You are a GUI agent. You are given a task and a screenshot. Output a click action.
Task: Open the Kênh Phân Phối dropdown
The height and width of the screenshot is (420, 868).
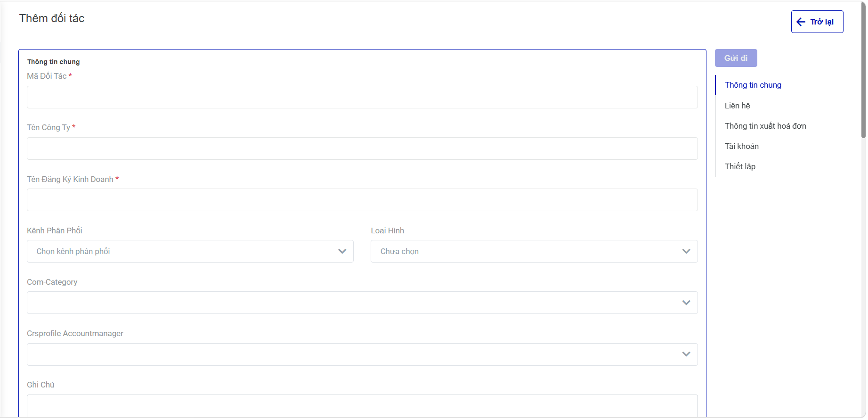coord(190,251)
